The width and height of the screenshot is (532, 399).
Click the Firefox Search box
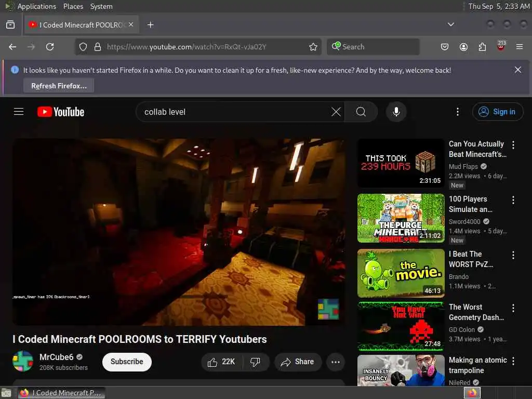tap(373, 47)
